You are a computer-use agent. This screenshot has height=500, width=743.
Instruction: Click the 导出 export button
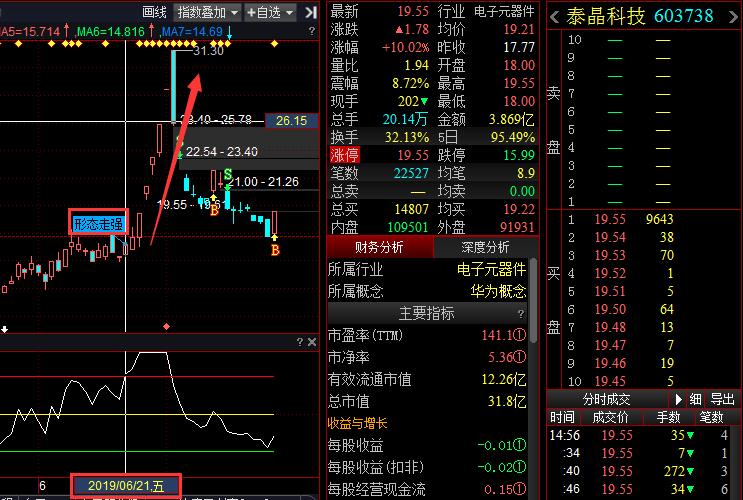pos(721,397)
